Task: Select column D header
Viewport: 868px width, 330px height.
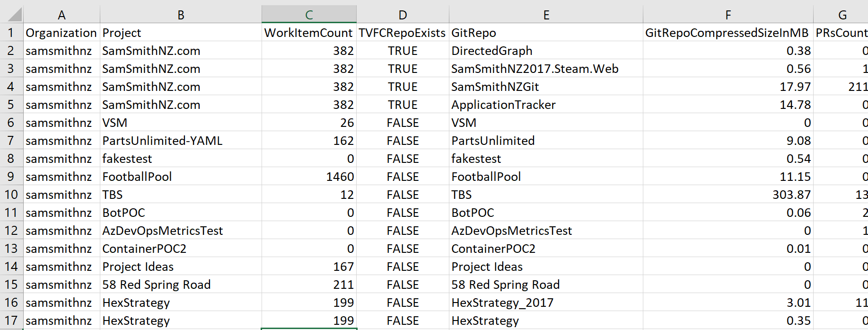Action: (403, 15)
